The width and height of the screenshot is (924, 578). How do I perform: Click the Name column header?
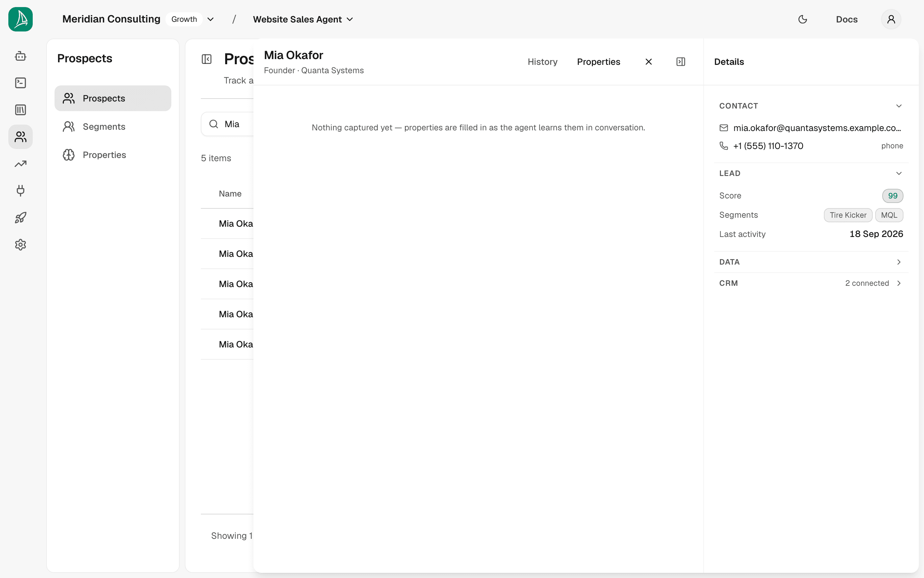pyautogui.click(x=230, y=193)
